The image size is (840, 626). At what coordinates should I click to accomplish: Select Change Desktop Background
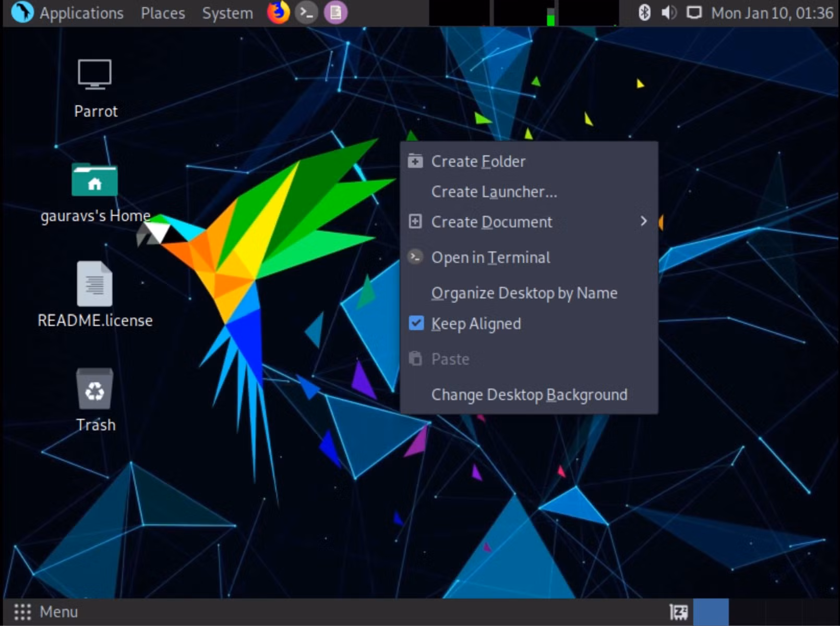(x=529, y=394)
